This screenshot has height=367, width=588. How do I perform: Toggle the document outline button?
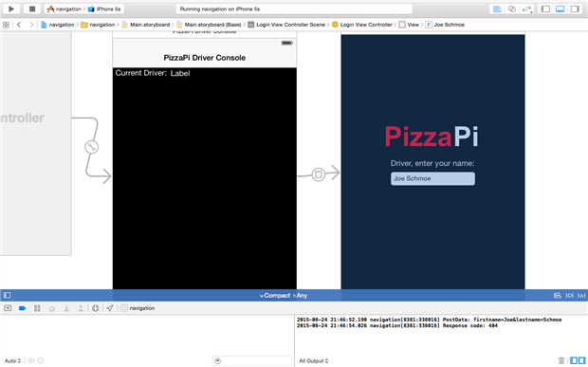[x=8, y=295]
